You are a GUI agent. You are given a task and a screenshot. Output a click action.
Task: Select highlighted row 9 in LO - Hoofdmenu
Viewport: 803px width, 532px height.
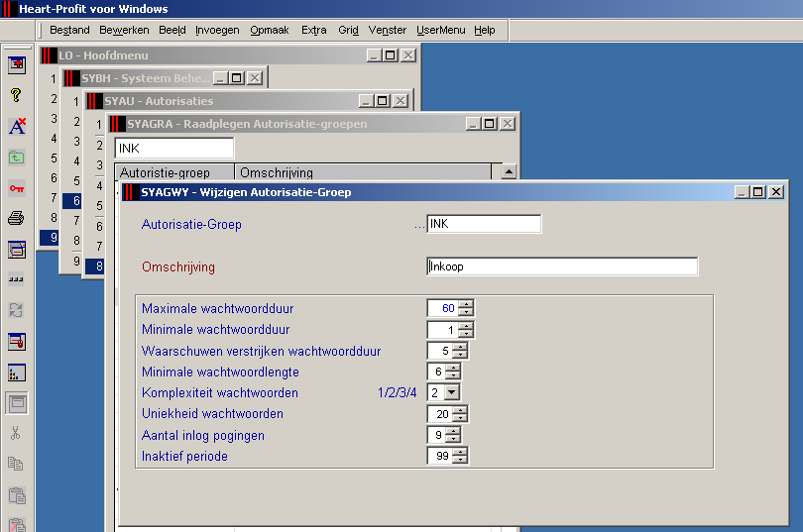50,238
